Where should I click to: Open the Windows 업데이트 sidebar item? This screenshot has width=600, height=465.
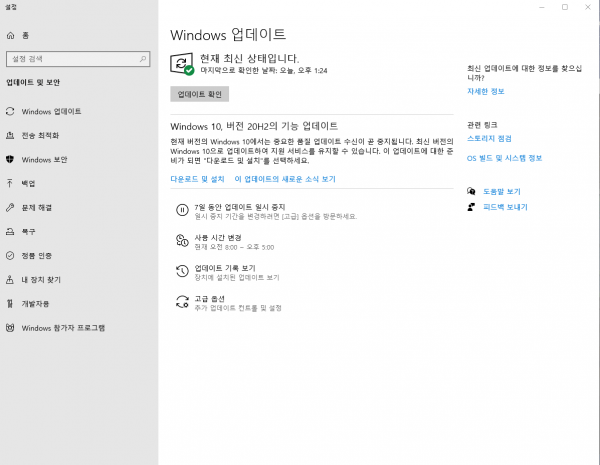click(79, 111)
